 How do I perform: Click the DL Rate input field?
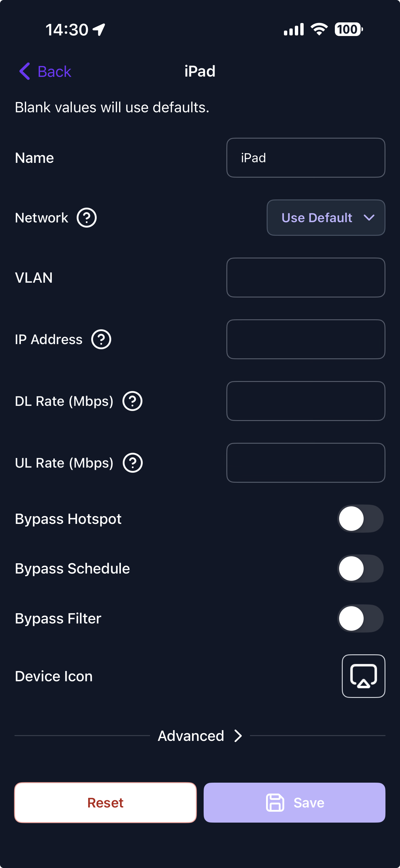point(305,401)
